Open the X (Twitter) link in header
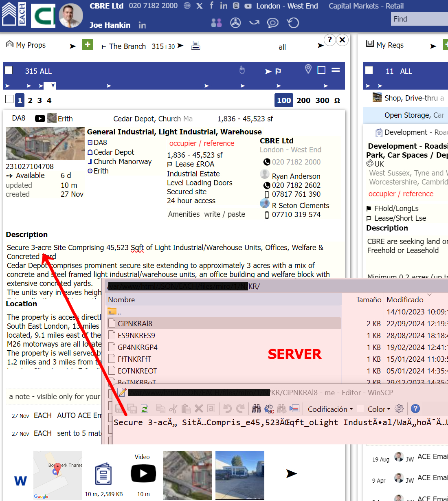The height and width of the screenshot is (501, 448). [x=199, y=6]
